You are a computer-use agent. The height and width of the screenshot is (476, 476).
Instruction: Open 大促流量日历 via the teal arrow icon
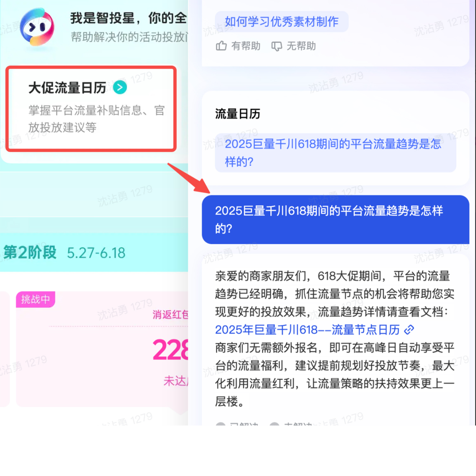(120, 87)
